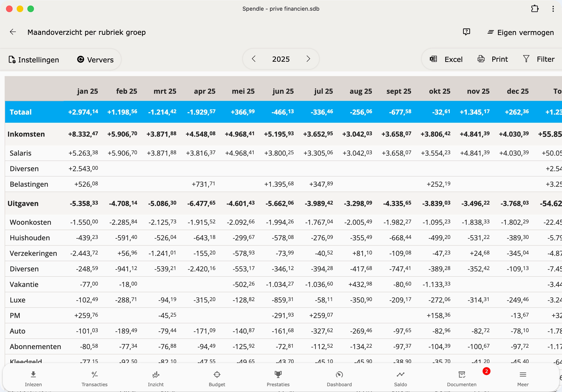Open the Inlezen import tab

(x=33, y=378)
